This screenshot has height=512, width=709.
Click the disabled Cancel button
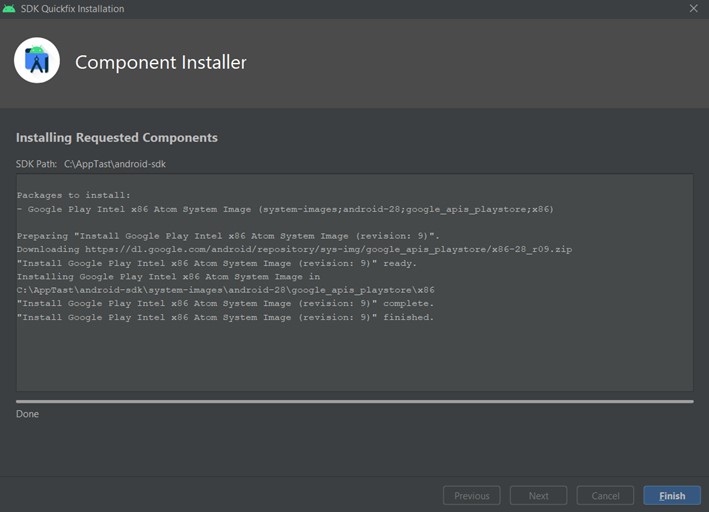[x=605, y=495]
